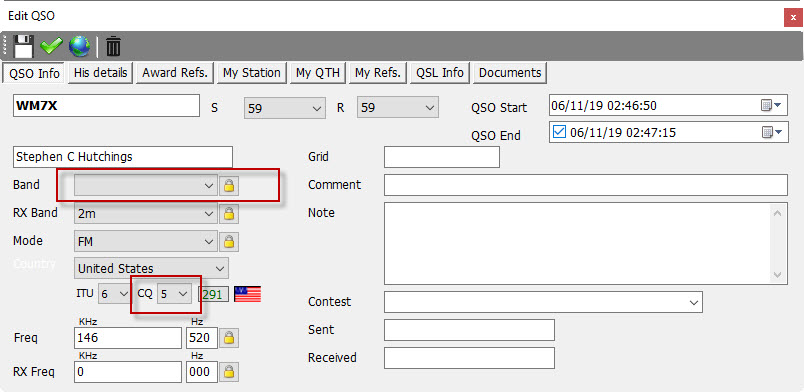This screenshot has height=392, width=804.
Task: Toggle the Band lock icon
Action: click(x=229, y=185)
